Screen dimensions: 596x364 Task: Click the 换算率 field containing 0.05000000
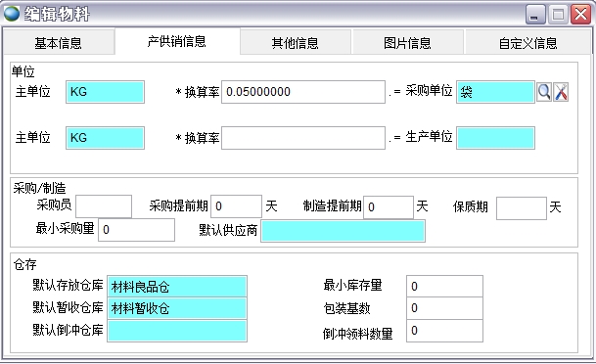(303, 92)
